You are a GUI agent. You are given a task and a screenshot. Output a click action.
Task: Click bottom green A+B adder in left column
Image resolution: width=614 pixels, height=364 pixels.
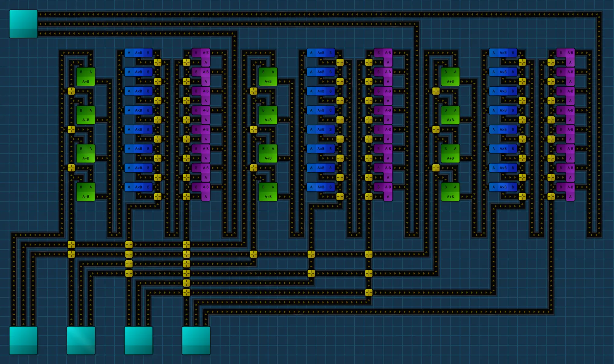[86, 192]
